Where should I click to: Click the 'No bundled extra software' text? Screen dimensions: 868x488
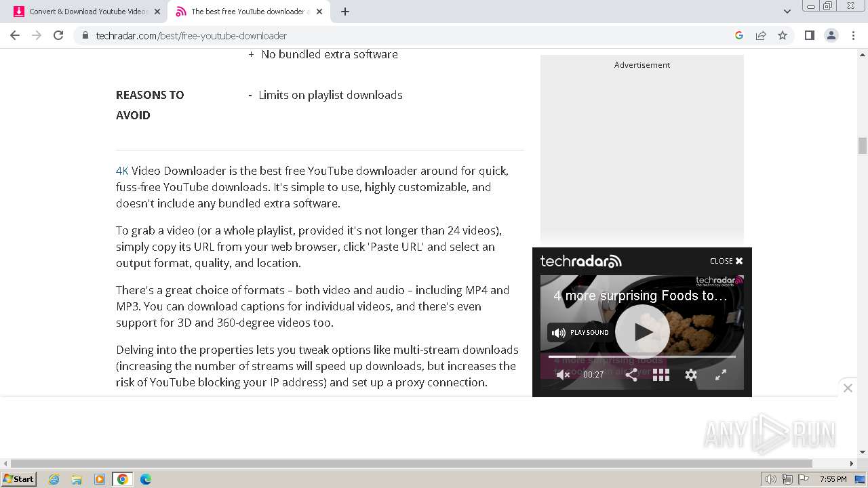330,54
